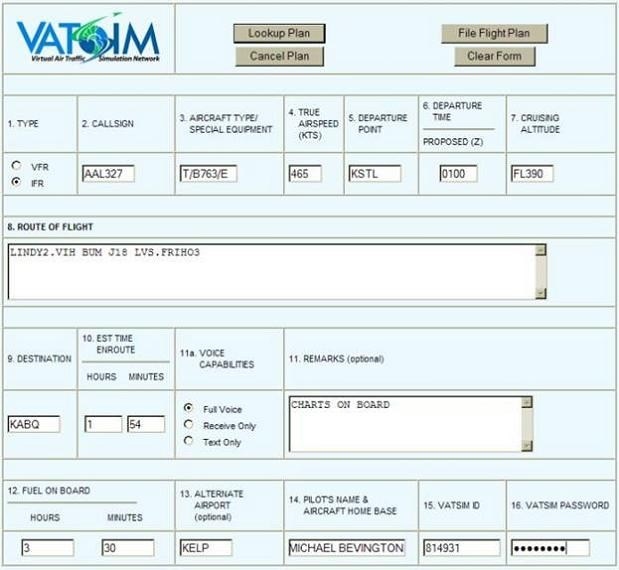Click the 'PROPOSED (Z)' label

click(x=453, y=142)
